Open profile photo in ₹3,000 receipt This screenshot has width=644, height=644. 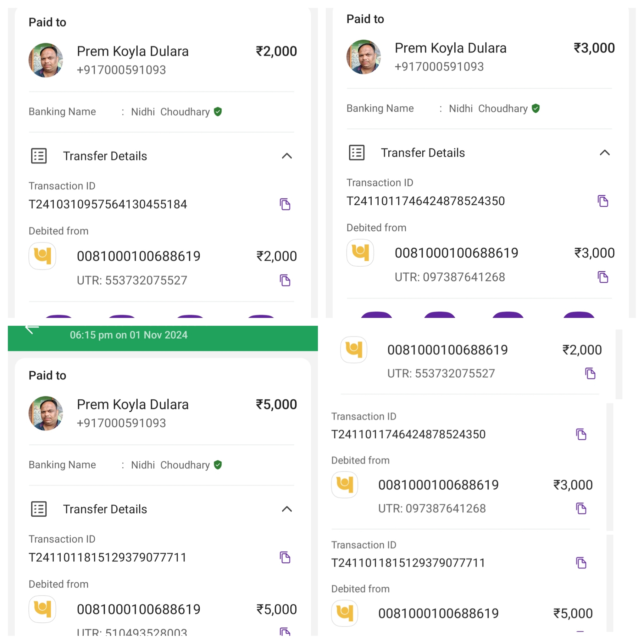click(364, 57)
